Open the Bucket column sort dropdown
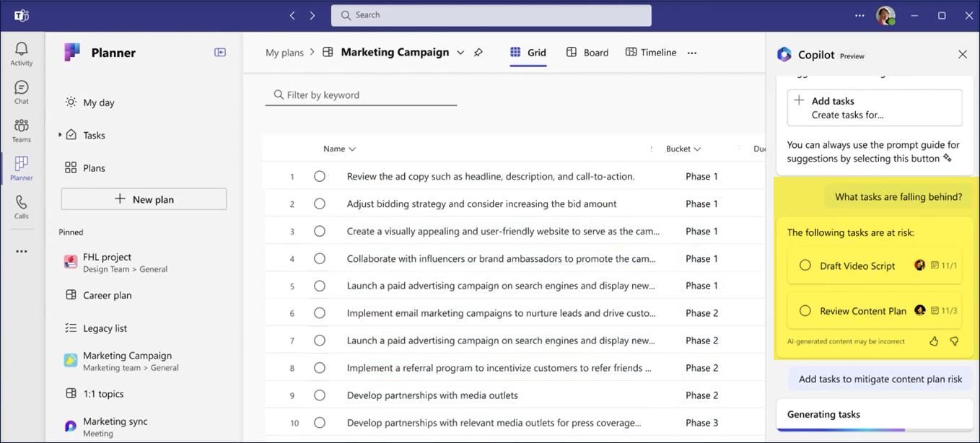 pos(697,149)
